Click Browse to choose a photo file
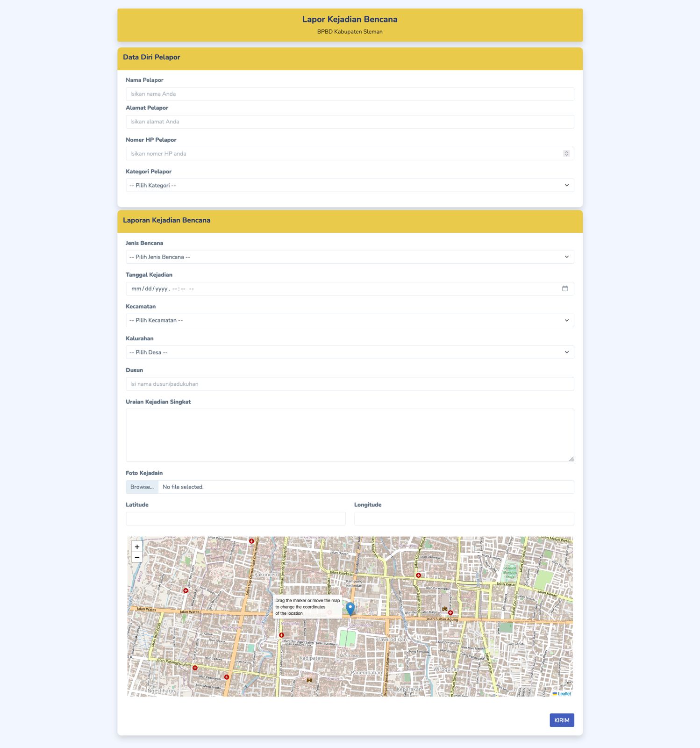 click(142, 487)
